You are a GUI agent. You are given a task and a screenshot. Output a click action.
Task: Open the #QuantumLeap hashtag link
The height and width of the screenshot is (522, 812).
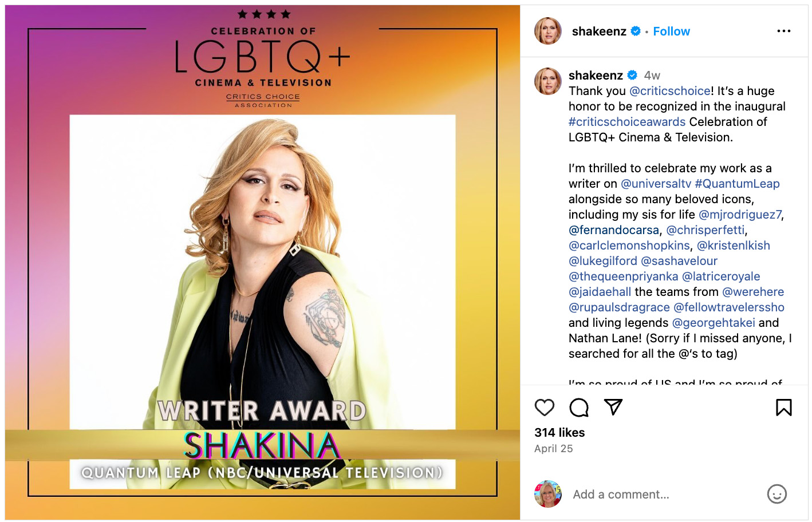click(x=737, y=184)
